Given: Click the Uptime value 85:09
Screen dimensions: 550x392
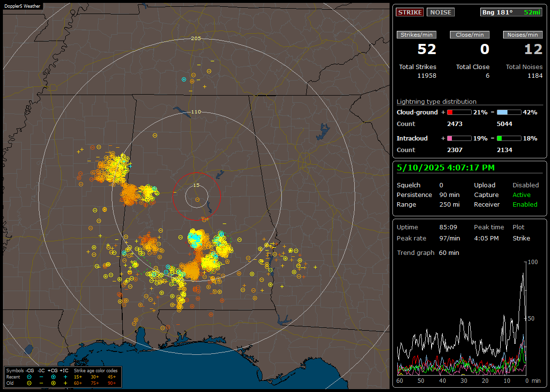Looking at the screenshot, I should coord(448,227).
